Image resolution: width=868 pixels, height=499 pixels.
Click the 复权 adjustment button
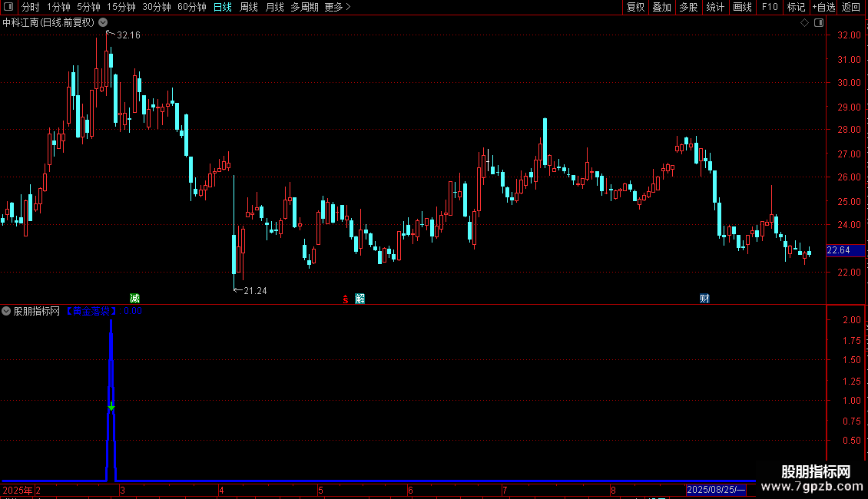635,7
